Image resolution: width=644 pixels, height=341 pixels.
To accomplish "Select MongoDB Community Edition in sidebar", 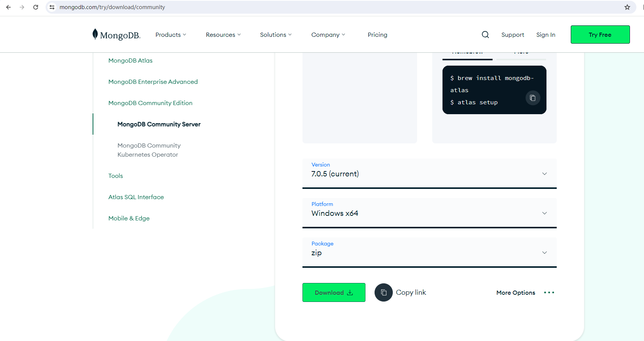I will (150, 103).
